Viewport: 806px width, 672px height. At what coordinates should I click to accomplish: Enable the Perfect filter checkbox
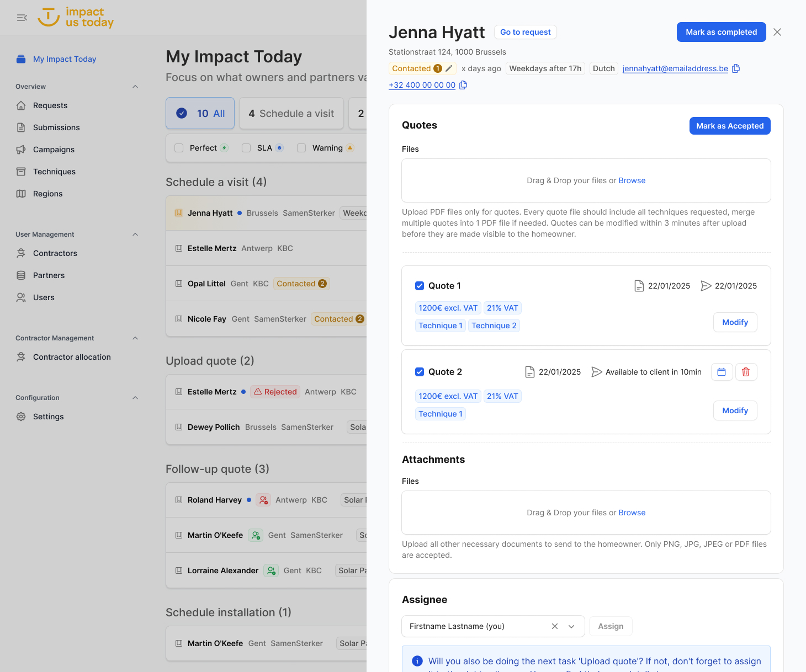pos(179,148)
